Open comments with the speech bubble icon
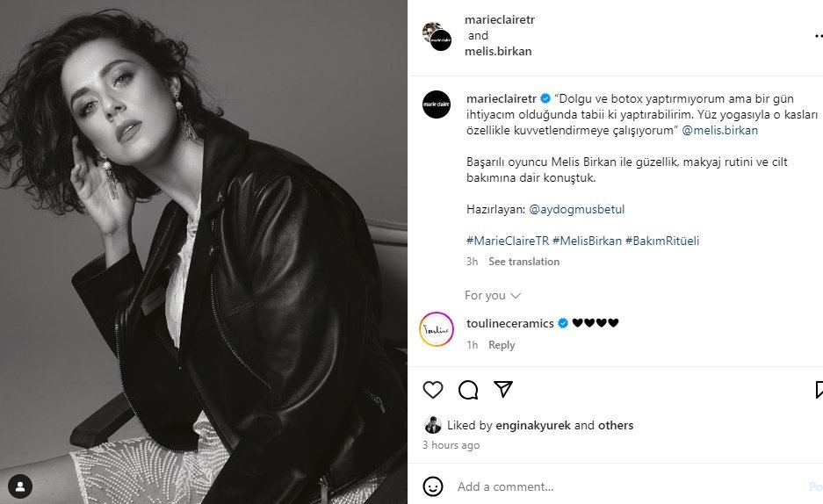Viewport: 823px width, 504px height. [x=468, y=390]
